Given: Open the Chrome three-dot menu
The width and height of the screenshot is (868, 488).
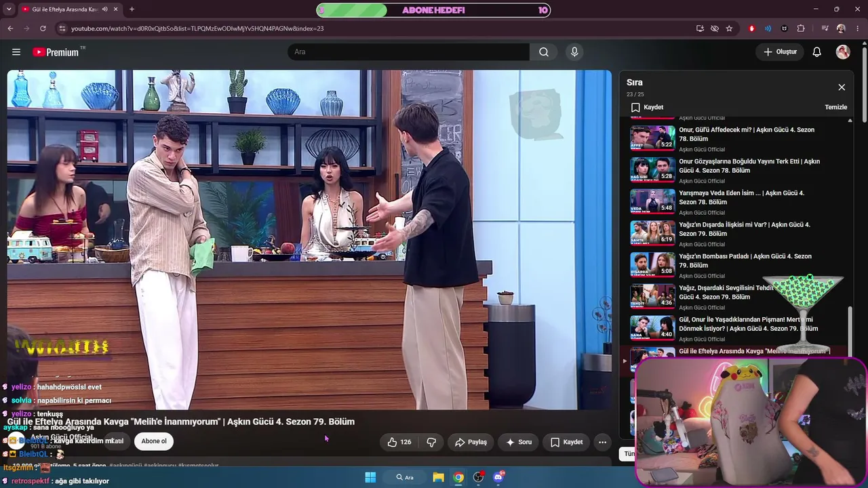Looking at the screenshot, I should pyautogui.click(x=858, y=28).
